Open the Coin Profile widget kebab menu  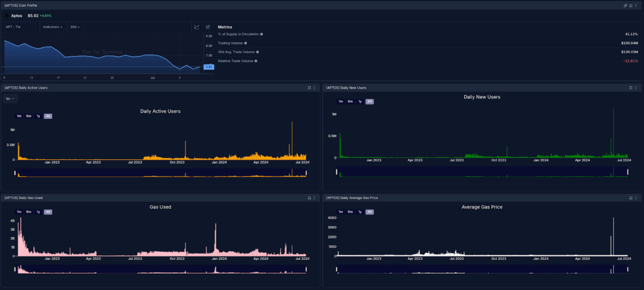point(636,5)
